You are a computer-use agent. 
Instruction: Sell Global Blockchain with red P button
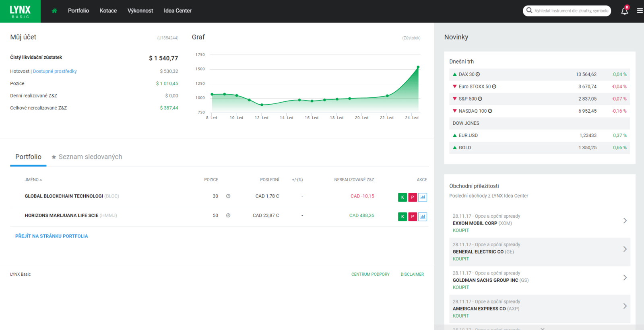coord(413,197)
